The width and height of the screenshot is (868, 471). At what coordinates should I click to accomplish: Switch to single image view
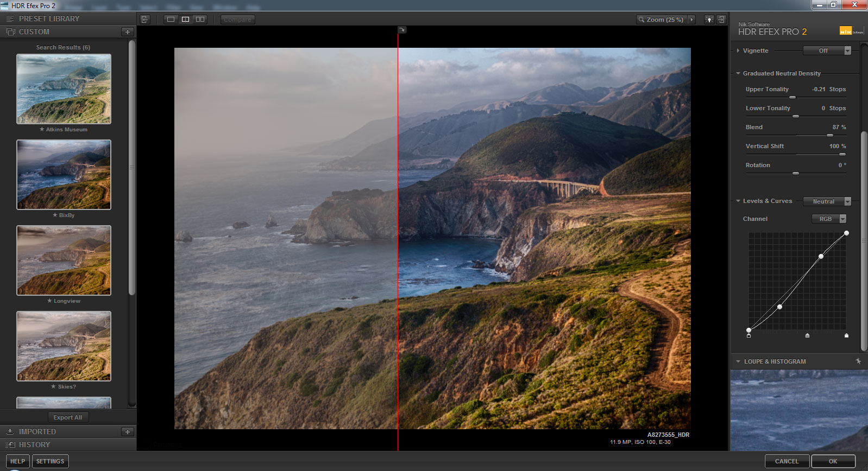point(171,20)
